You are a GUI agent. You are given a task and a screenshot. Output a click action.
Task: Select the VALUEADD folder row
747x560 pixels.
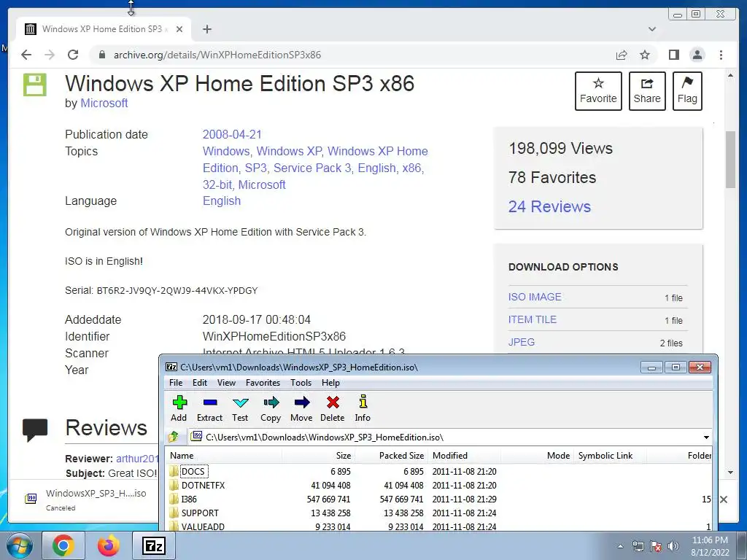coord(203,526)
